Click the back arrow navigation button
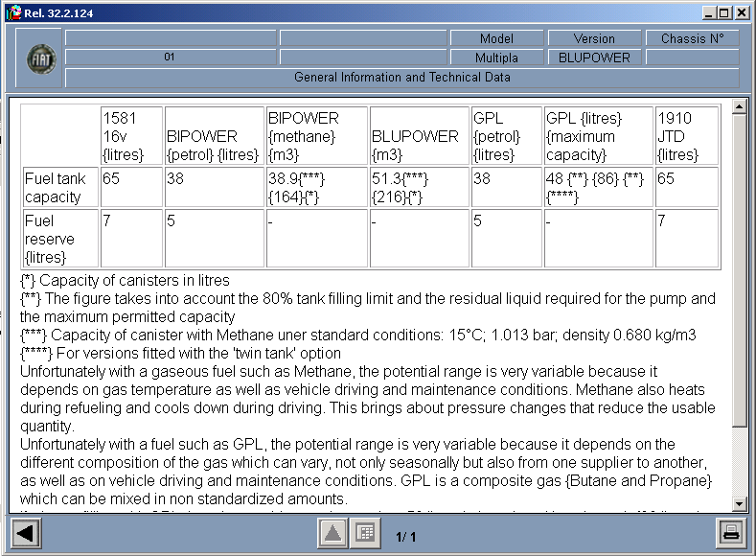 [24, 533]
